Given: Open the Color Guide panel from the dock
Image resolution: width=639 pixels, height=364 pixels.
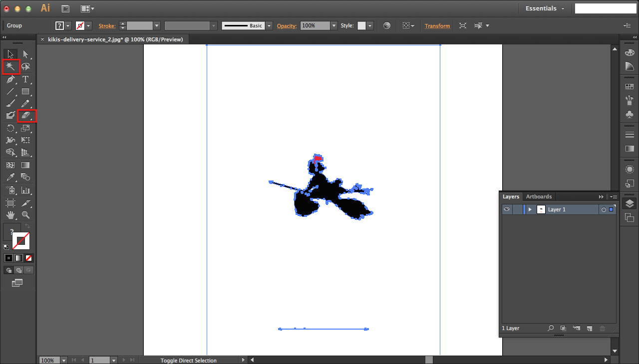Looking at the screenshot, I should point(630,66).
